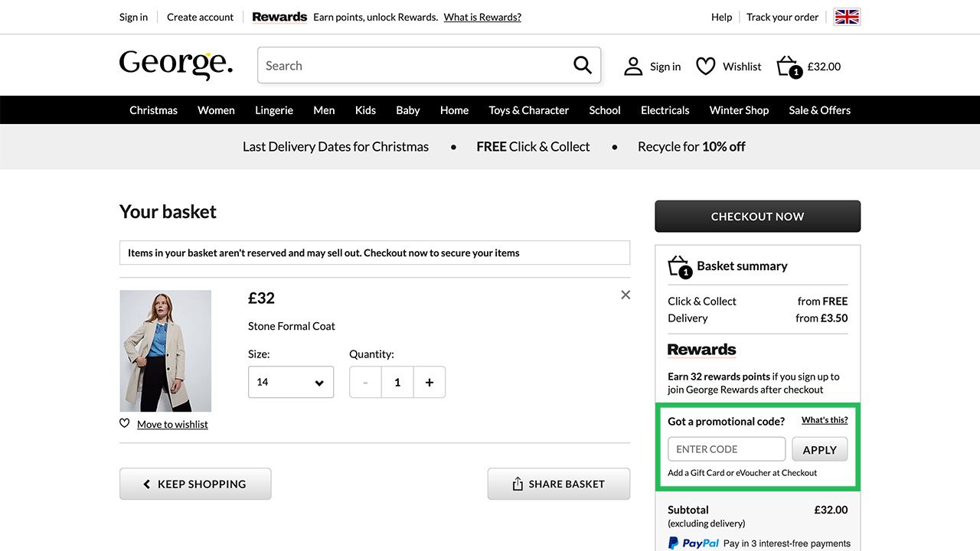
Task: Click the KEEP SHOPPING button
Action: point(195,484)
